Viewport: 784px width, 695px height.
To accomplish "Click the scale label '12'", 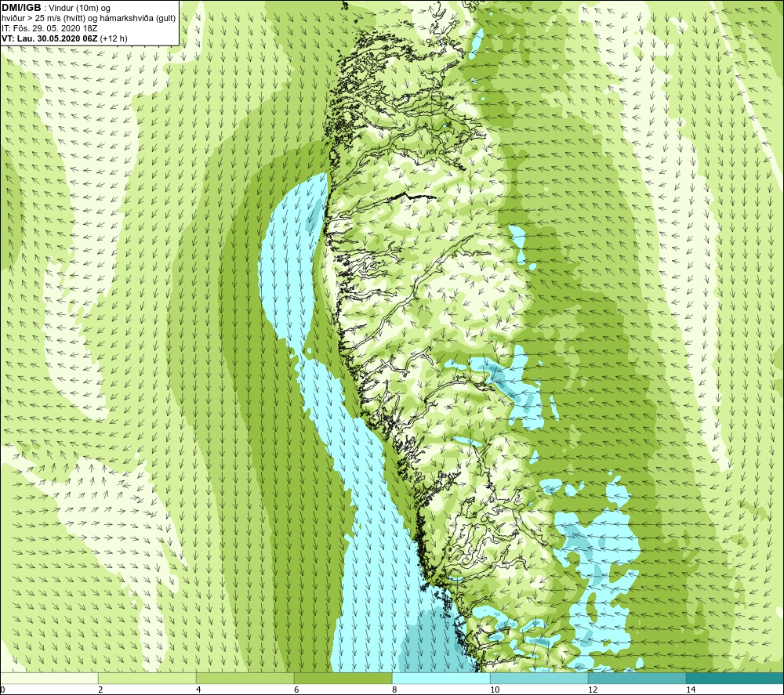I will coord(593,690).
